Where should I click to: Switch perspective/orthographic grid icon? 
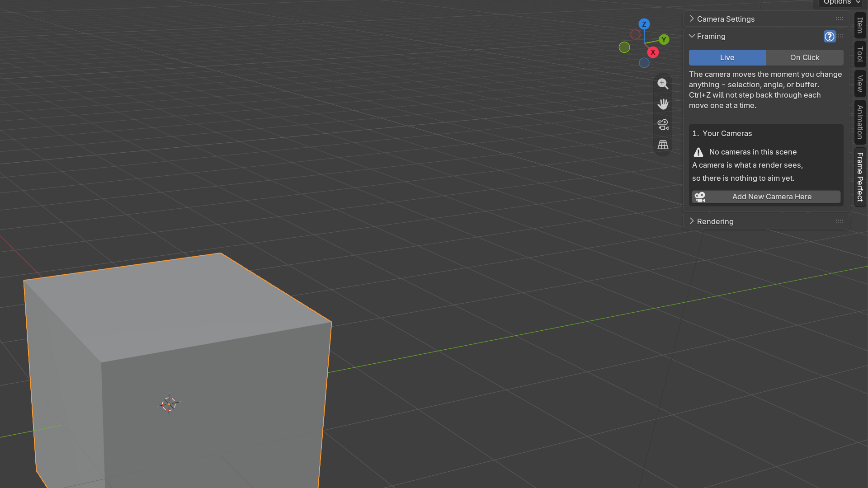point(663,145)
